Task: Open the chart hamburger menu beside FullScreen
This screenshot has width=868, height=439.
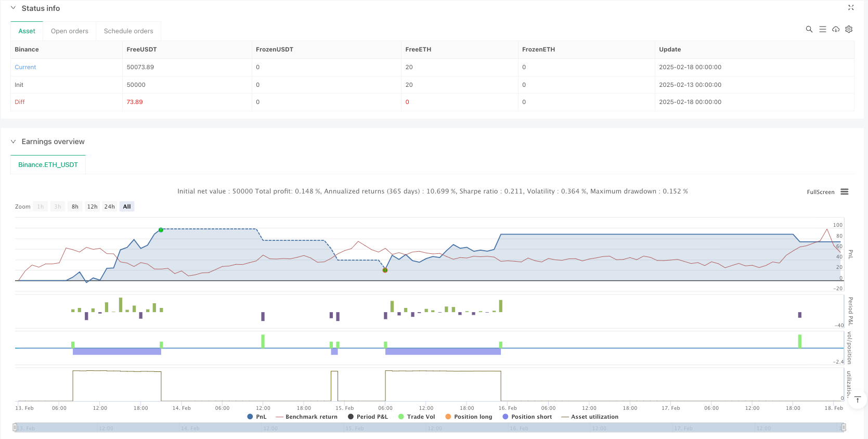Action: [844, 192]
